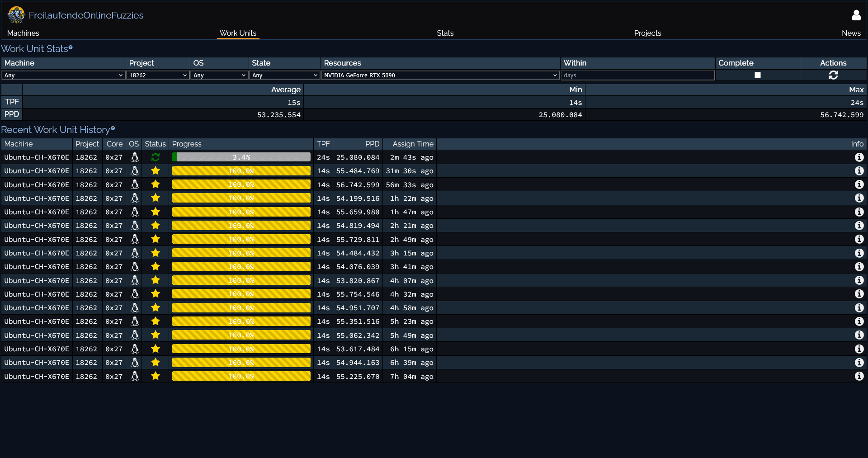This screenshot has width=868, height=458.
Task: Click PPD value 56.742.599 in history row
Action: pos(358,185)
